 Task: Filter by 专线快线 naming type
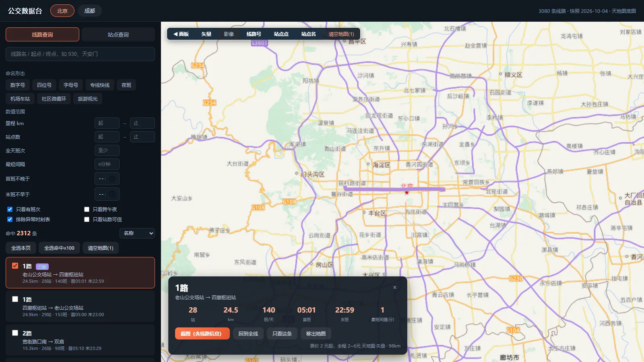click(100, 85)
